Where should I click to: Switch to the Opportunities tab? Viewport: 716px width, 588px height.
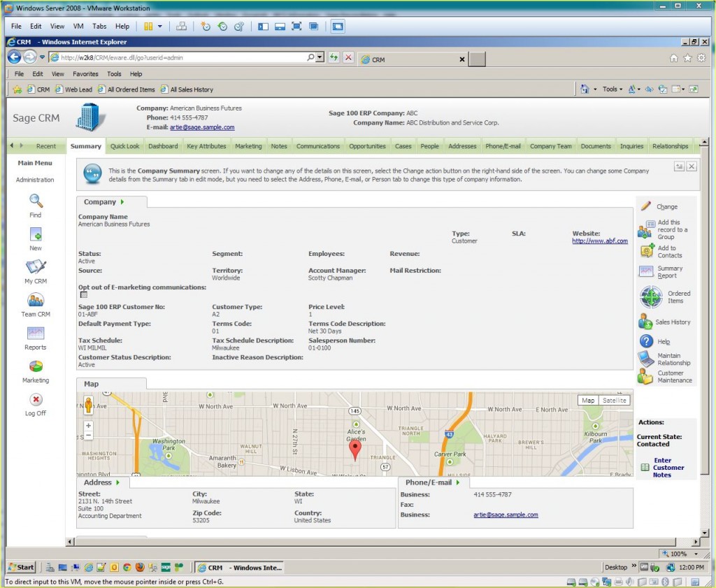[x=367, y=146]
